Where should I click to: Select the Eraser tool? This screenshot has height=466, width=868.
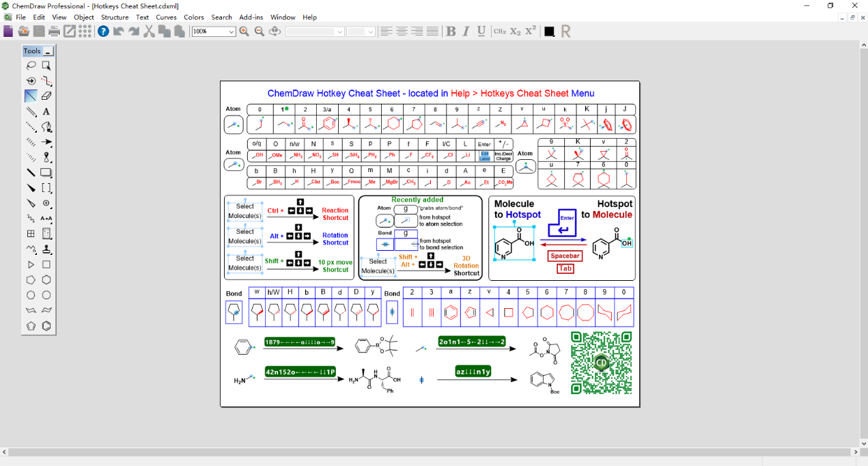click(46, 96)
